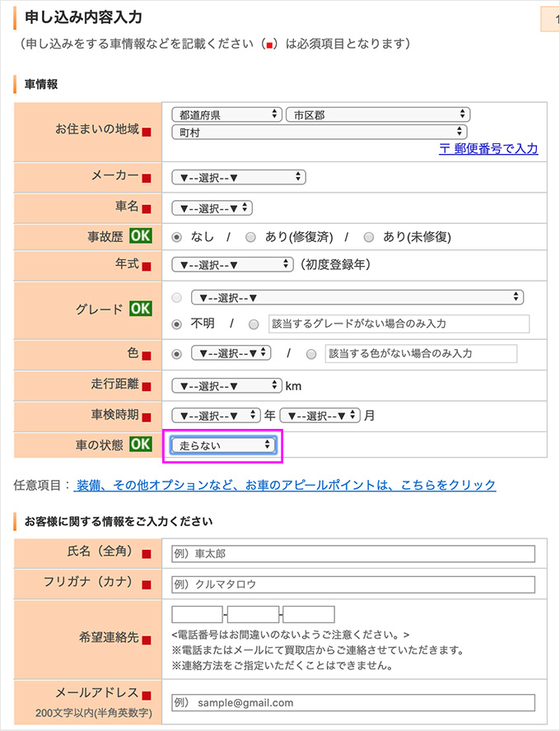Screen dimensions: 560x731
Task: Open the 走行距離 mileage dropdown
Action: click(226, 385)
